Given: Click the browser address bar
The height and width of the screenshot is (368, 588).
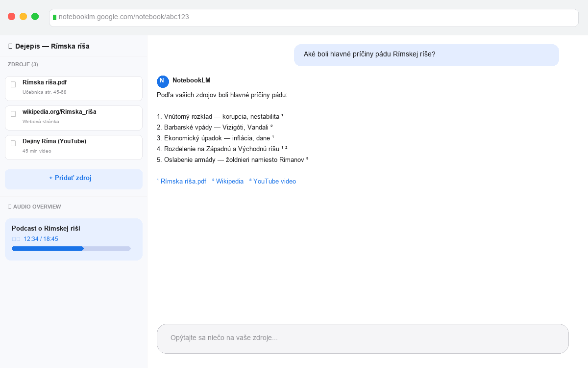Looking at the screenshot, I should [314, 18].
